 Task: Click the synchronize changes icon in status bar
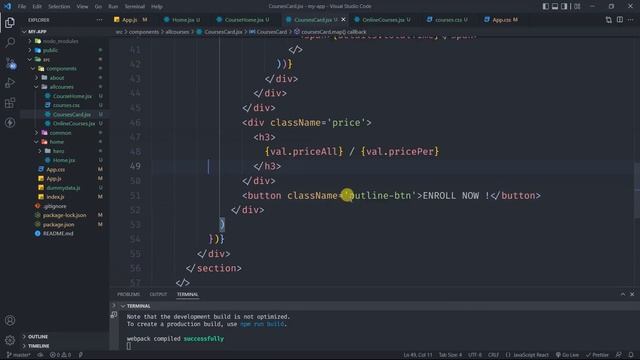40,355
